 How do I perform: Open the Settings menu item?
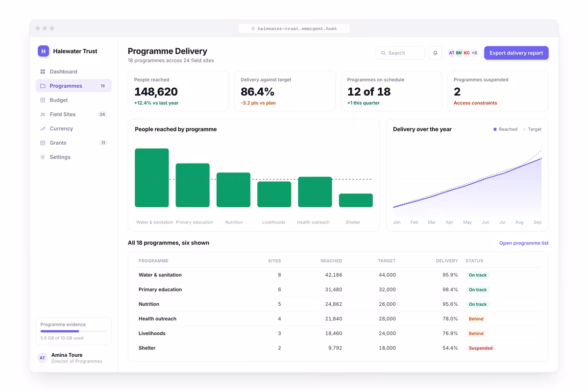click(73, 157)
